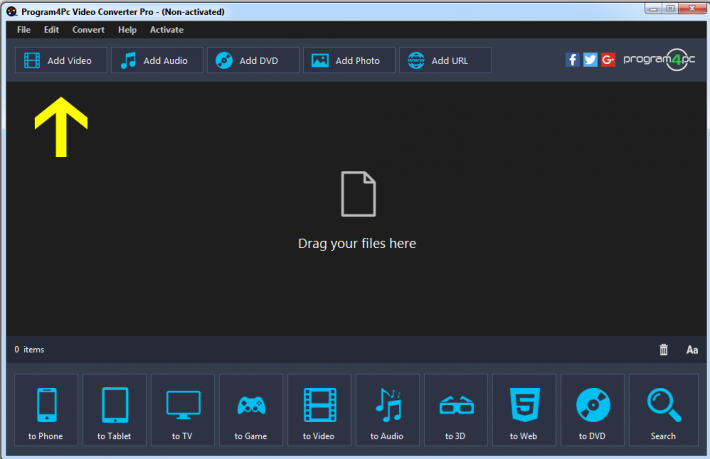Open the Edit menu
Screen dimensions: 710x459
[x=51, y=30]
